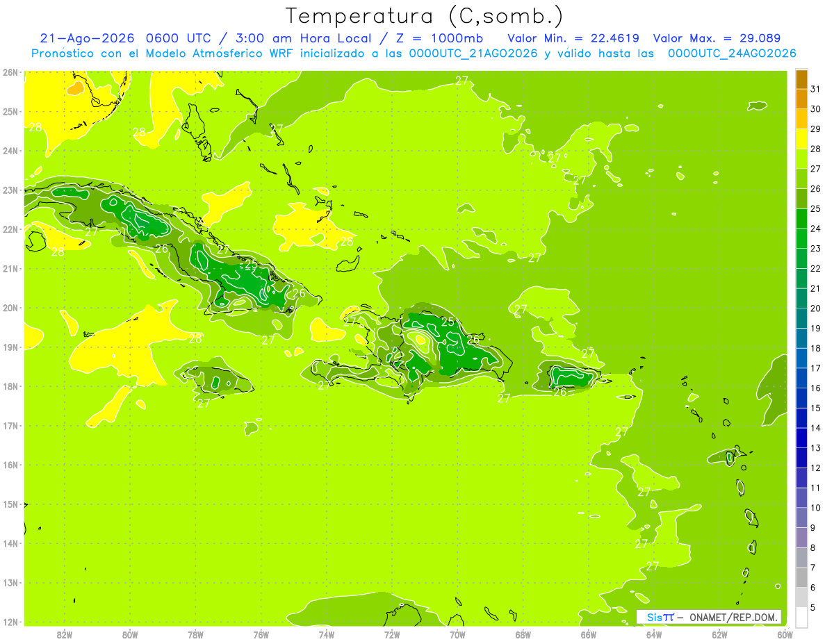Click the "76W" longitude axis label
Screen dimensions: 834x644
point(261,634)
